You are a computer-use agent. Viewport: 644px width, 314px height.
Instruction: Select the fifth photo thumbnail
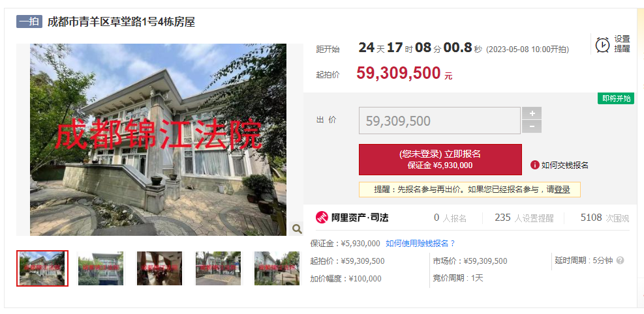(x=277, y=268)
